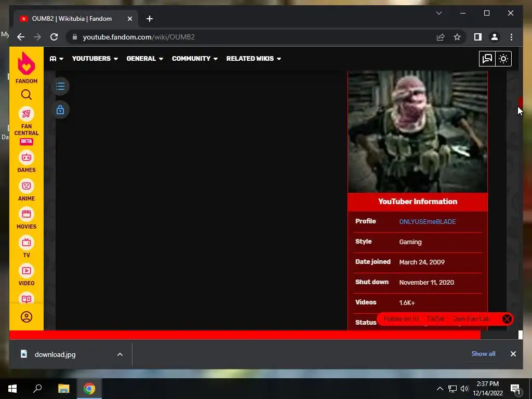Open the COMMUNITY dropdown menu
The height and width of the screenshot is (399, 532).
[195, 59]
